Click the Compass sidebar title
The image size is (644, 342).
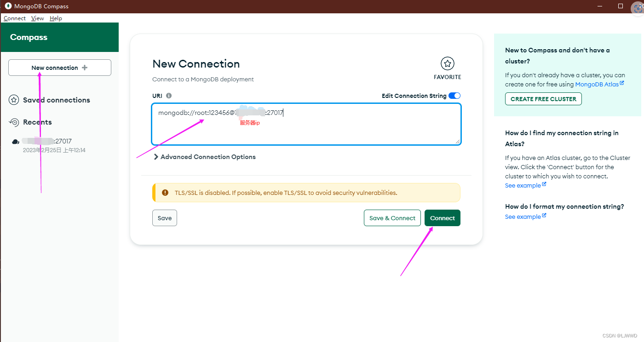pos(29,37)
